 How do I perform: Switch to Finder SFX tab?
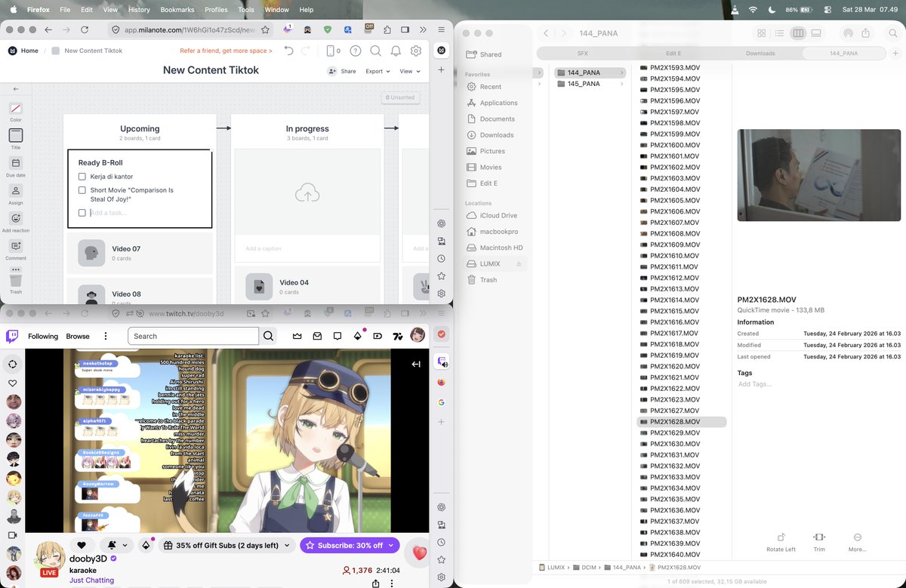[582, 54]
